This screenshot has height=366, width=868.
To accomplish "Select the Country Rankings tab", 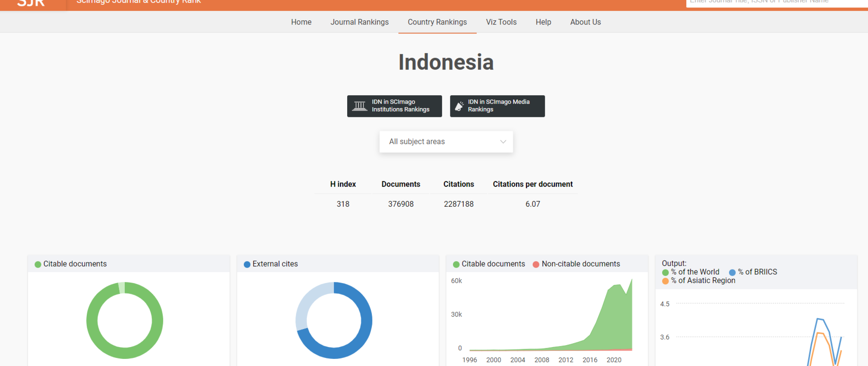I will [x=437, y=22].
